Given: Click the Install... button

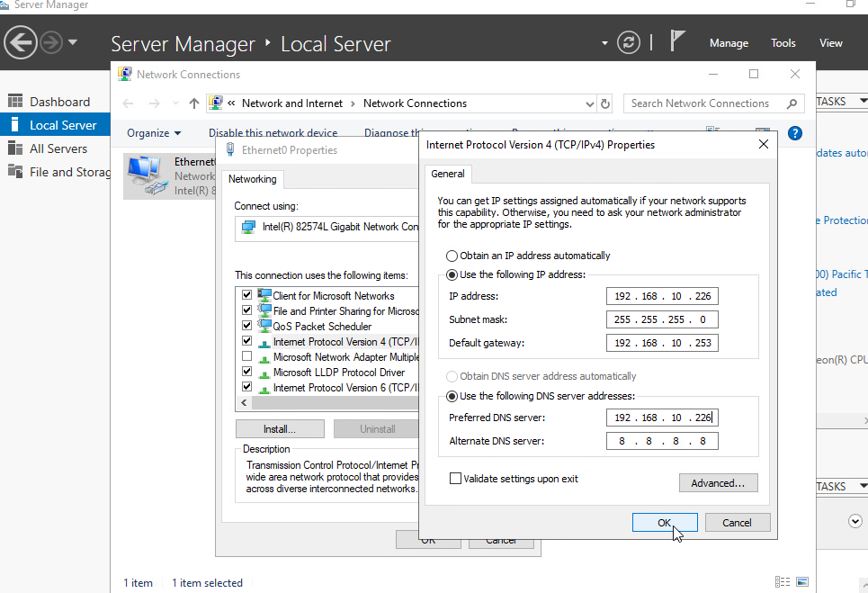Looking at the screenshot, I should coord(280,429).
